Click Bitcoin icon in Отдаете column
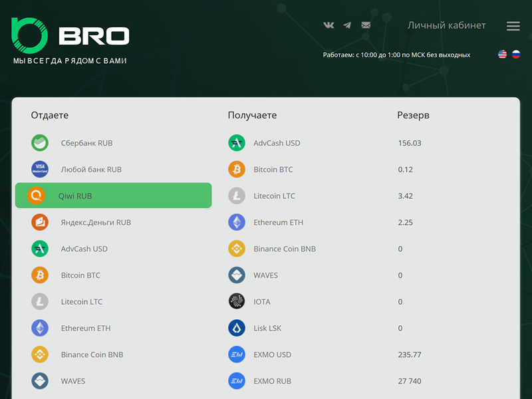The height and width of the screenshot is (399, 532). tap(40, 275)
